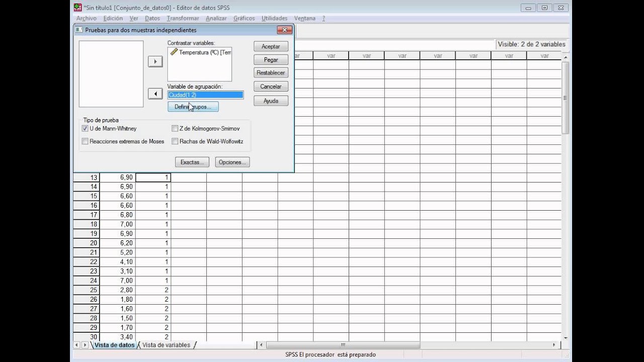This screenshot has width=644, height=362.
Task: Open the Utilidades menu
Action: [275, 18]
